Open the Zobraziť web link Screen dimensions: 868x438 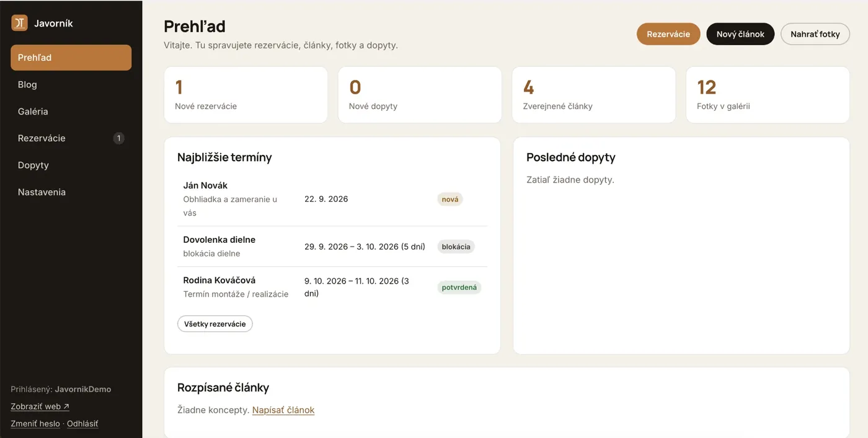click(40, 406)
